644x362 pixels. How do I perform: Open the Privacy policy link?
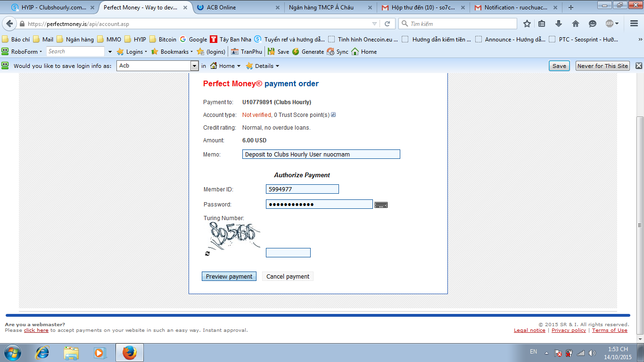point(569,330)
